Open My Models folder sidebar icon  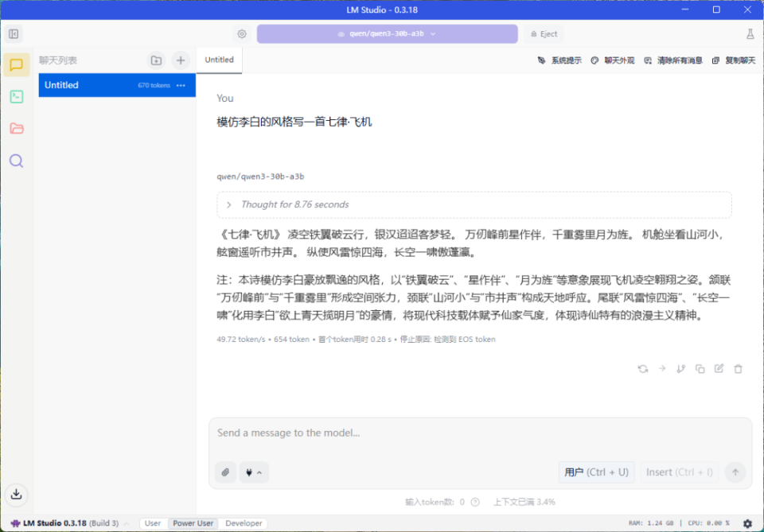pyautogui.click(x=17, y=129)
